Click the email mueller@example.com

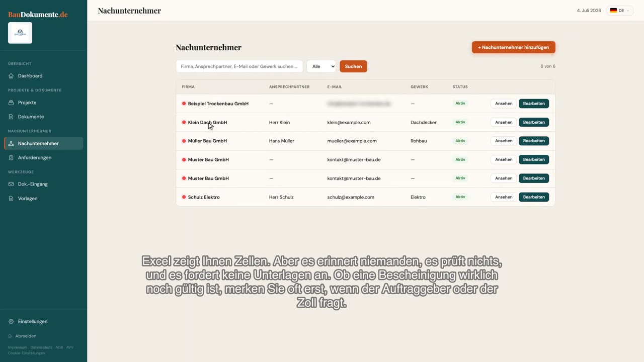click(x=352, y=141)
